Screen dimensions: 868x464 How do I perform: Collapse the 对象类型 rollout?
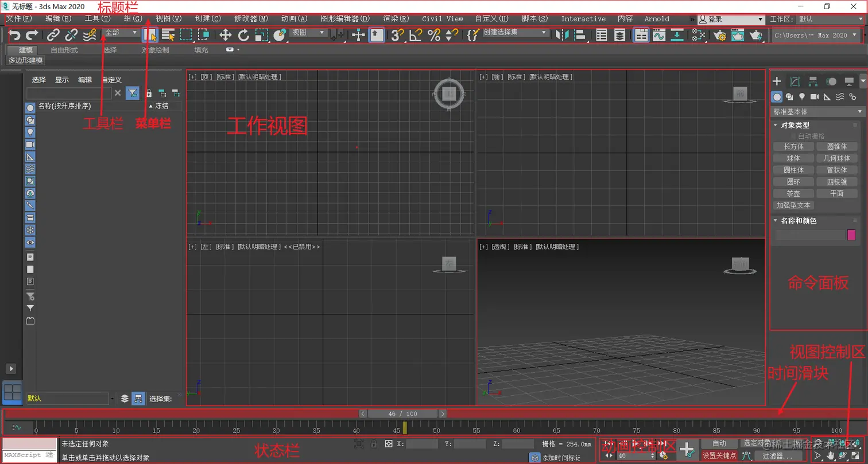coord(795,125)
